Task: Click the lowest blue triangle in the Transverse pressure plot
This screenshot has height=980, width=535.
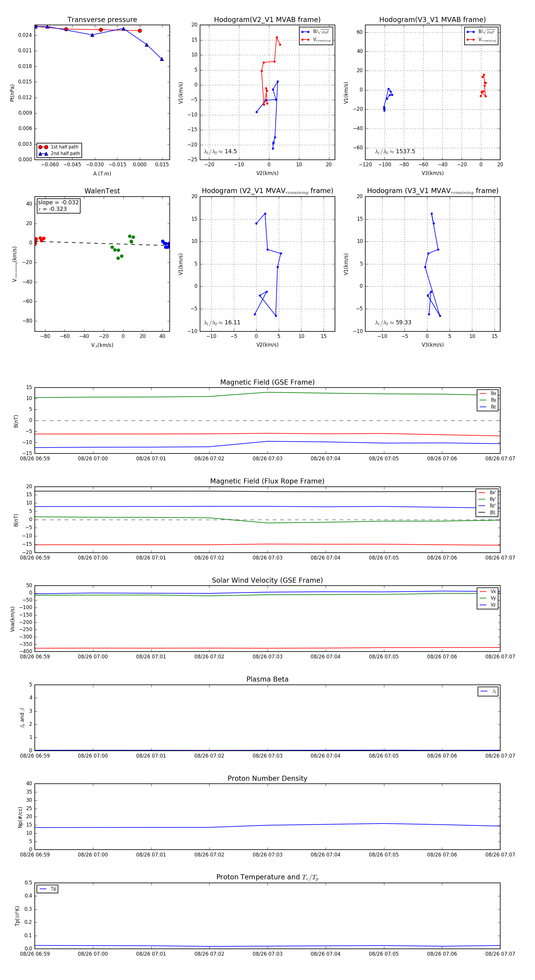Action: click(162, 59)
